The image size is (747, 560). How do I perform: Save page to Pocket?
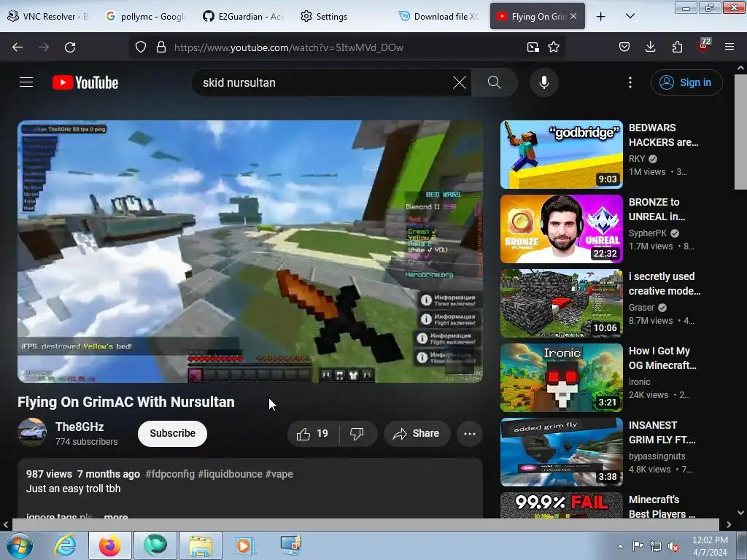pos(624,47)
